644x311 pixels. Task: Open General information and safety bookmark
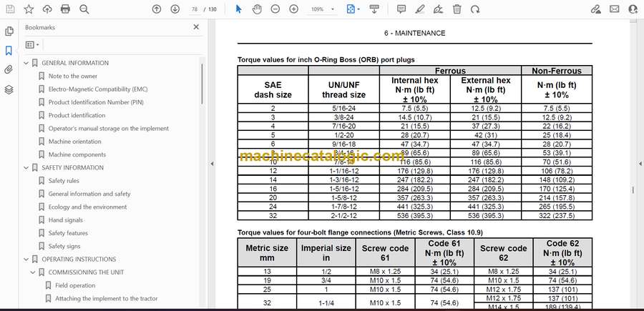click(x=89, y=194)
